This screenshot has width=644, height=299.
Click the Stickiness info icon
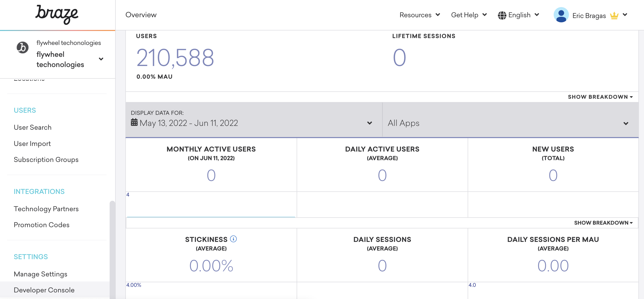[233, 239]
